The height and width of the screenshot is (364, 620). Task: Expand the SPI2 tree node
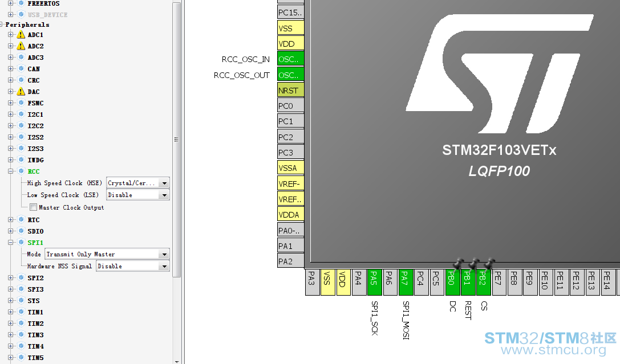tap(11, 278)
